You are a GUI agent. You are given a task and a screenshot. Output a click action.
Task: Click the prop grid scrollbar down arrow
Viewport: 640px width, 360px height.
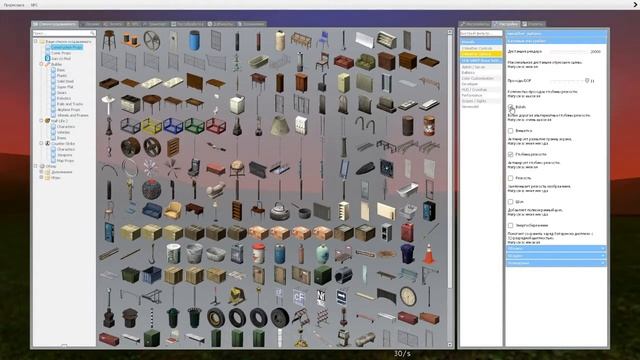[x=450, y=344]
